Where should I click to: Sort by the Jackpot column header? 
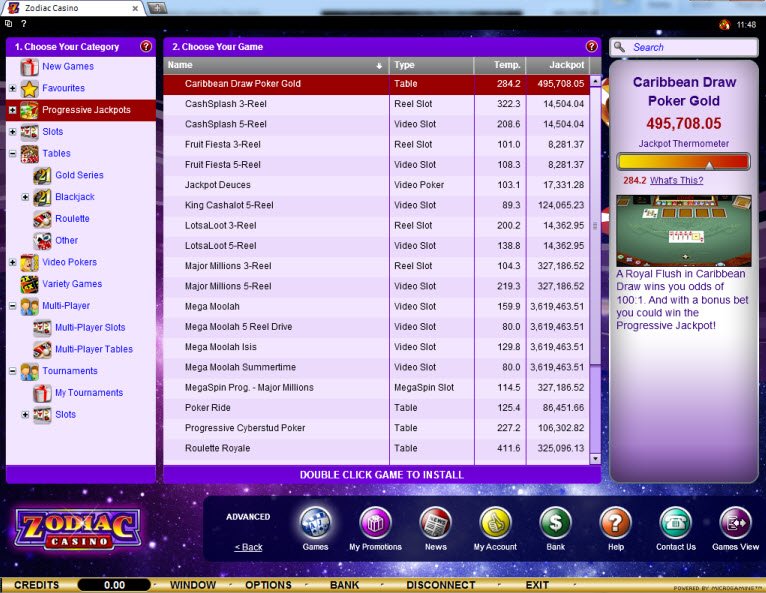click(557, 65)
